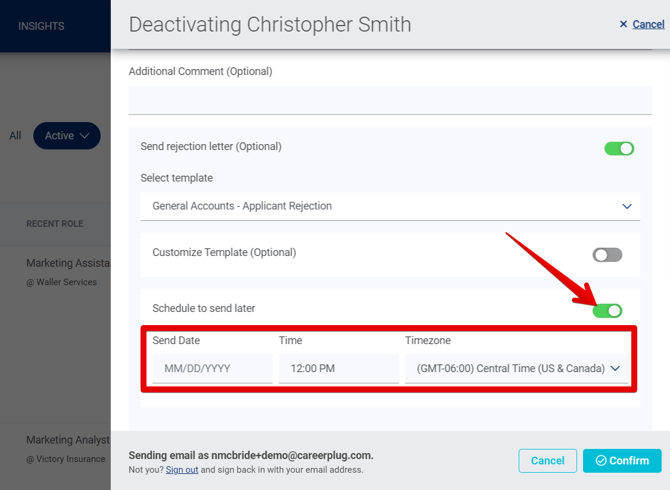Open the Active status filter dropdown

coord(67,136)
